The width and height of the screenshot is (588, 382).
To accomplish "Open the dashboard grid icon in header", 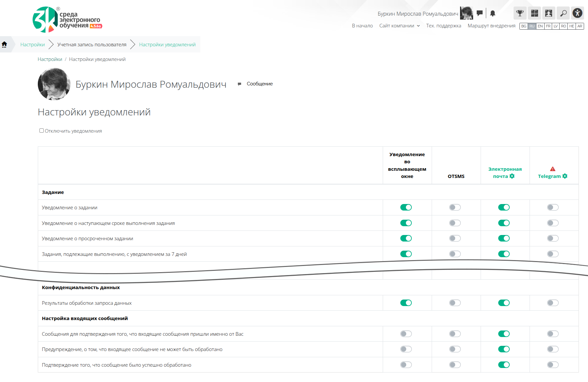I will pos(534,13).
